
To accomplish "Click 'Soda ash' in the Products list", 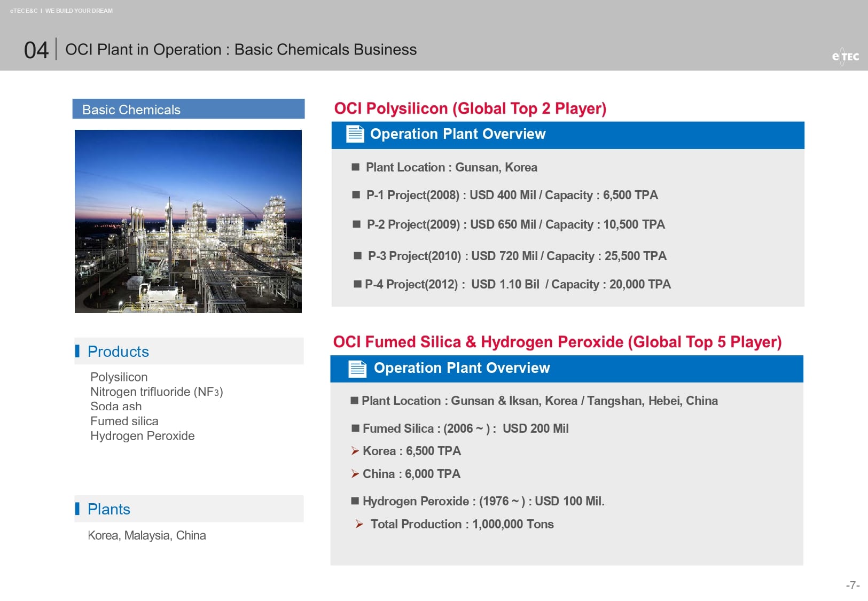I will click(x=116, y=407).
